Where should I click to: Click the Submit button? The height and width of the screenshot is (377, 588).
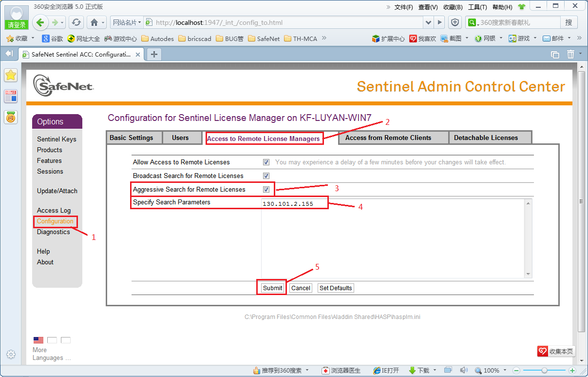coord(272,288)
